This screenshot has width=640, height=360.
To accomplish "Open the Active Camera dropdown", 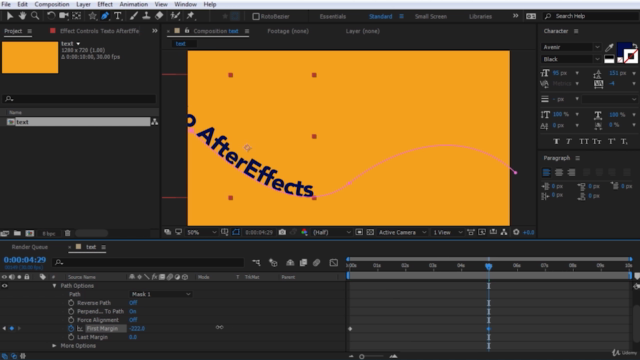I will [402, 232].
